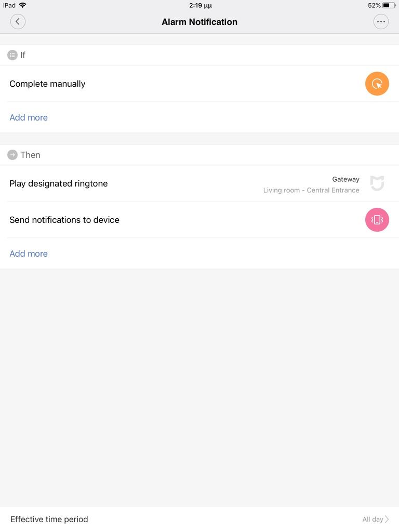Tap the Alarm Notification title
399x532 pixels.
199,22
